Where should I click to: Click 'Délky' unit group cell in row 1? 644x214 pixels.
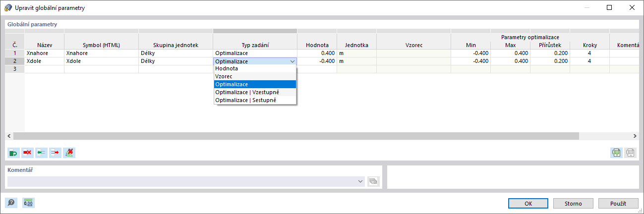pos(176,53)
